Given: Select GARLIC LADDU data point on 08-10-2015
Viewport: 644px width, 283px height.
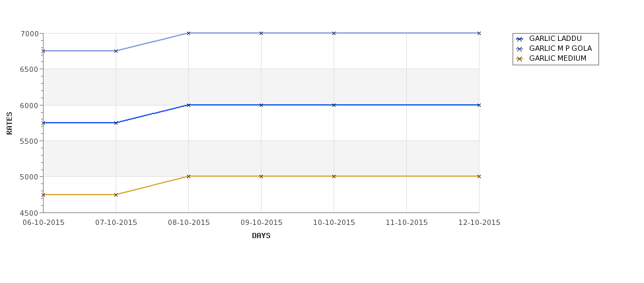Looking at the screenshot, I should (188, 105).
